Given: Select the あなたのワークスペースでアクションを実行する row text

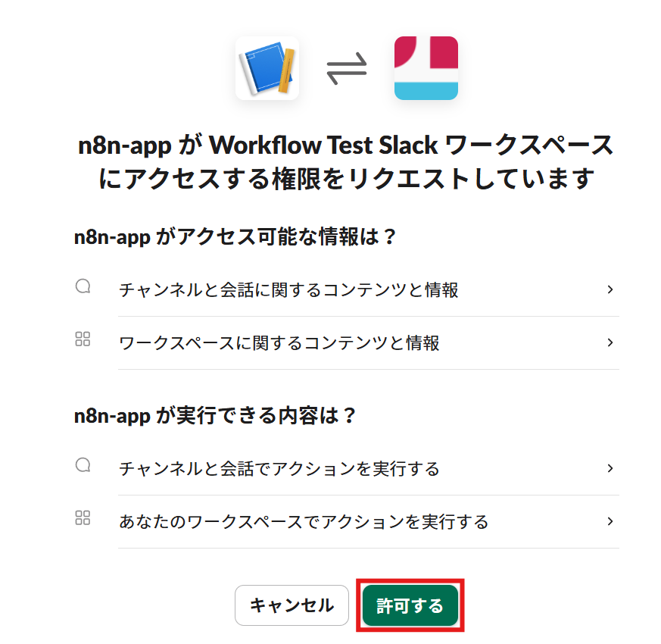Looking at the screenshot, I should click(x=304, y=522).
